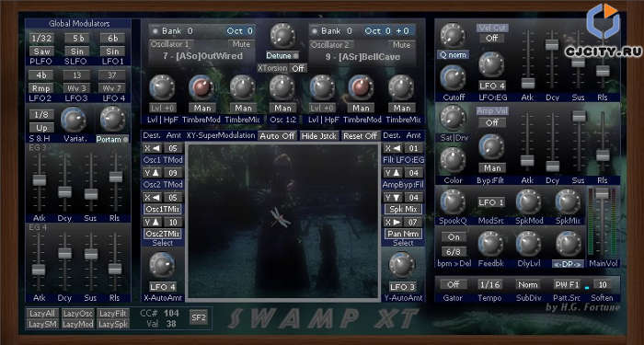
Task: Click the DlyLvl knob
Action: (528, 244)
